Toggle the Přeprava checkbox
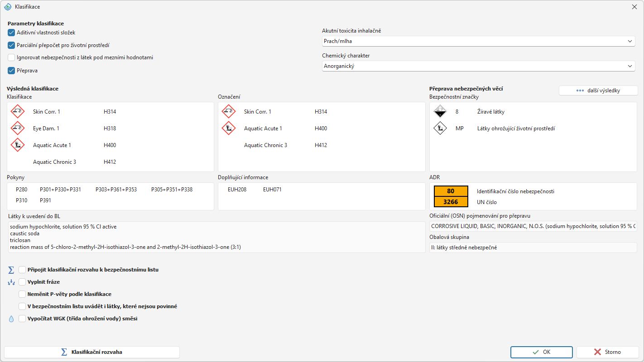This screenshot has width=644, height=362. point(11,71)
